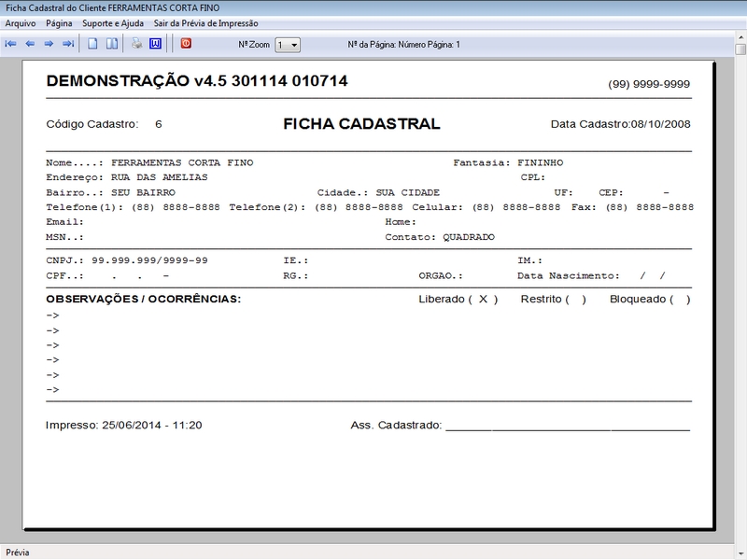The image size is (747, 560).
Task: Click the Bloqueado ( ) marker
Action: 650,299
